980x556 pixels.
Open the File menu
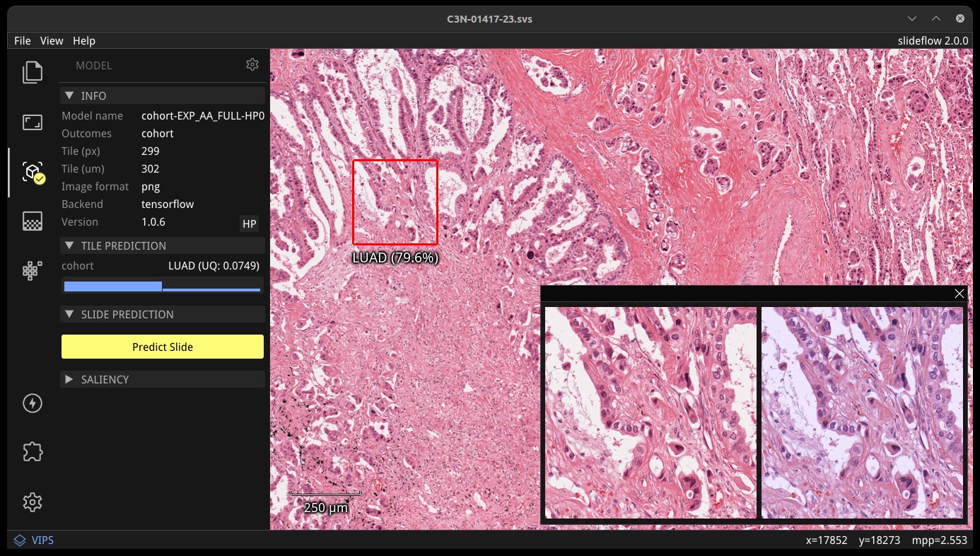click(22, 41)
